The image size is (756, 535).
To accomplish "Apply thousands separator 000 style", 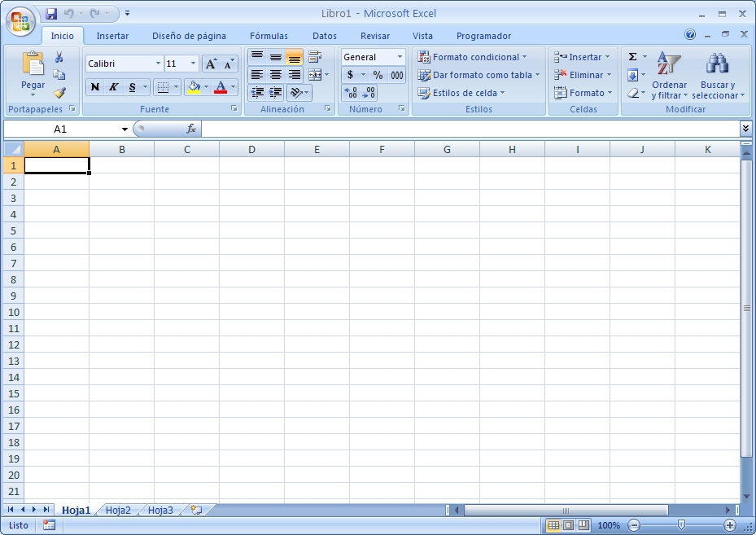I will point(397,75).
